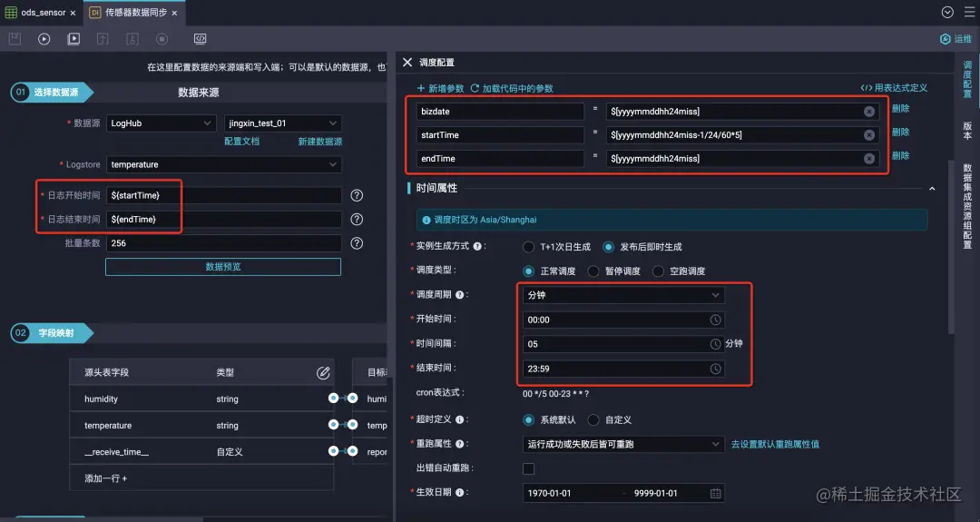The width and height of the screenshot is (980, 522).
Task: Click the advanced run icon
Action: 73,39
